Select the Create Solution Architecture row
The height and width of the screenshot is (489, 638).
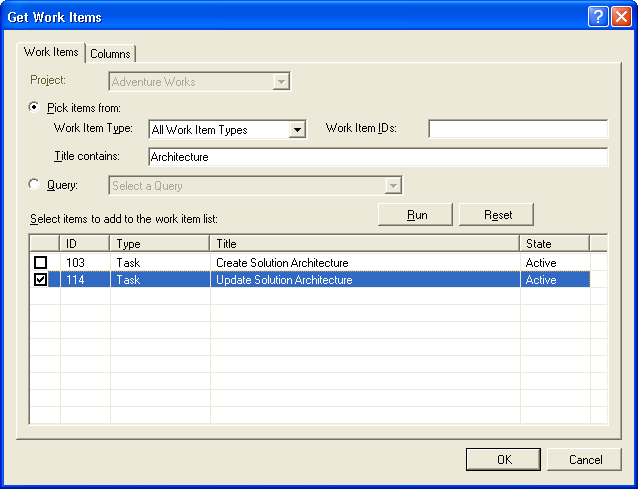[x=282, y=263]
